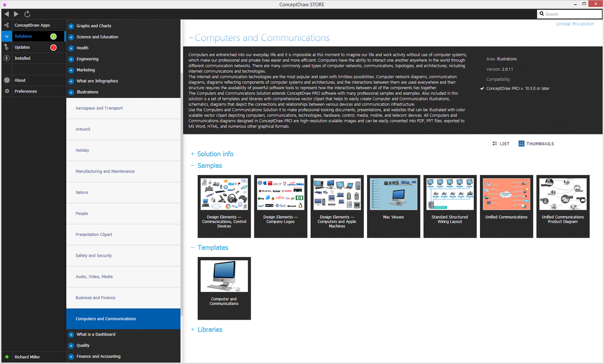The width and height of the screenshot is (604, 364).
Task: Click the forward navigation arrow
Action: pyautogui.click(x=17, y=14)
